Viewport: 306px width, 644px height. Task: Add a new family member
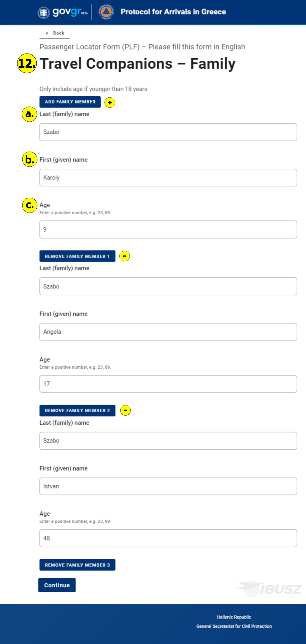70,102
